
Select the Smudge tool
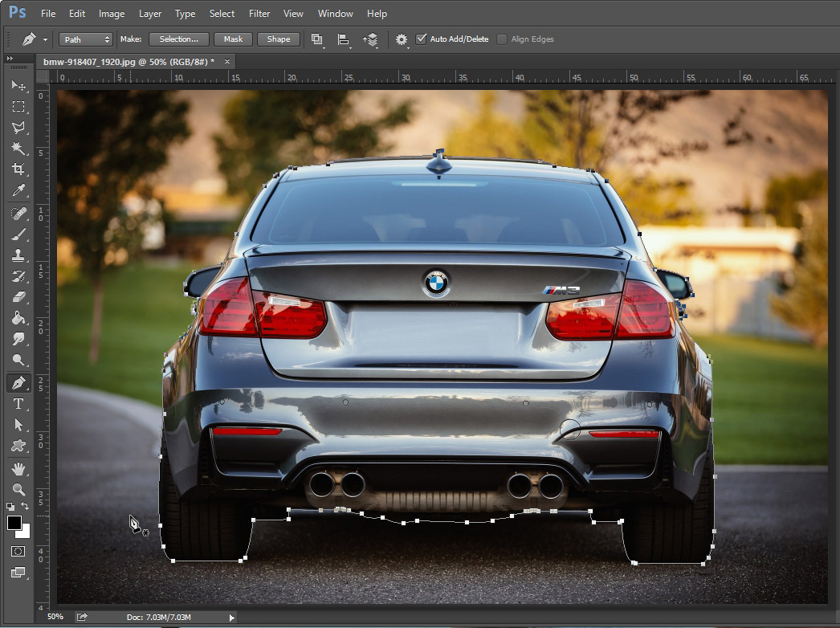pyautogui.click(x=18, y=339)
